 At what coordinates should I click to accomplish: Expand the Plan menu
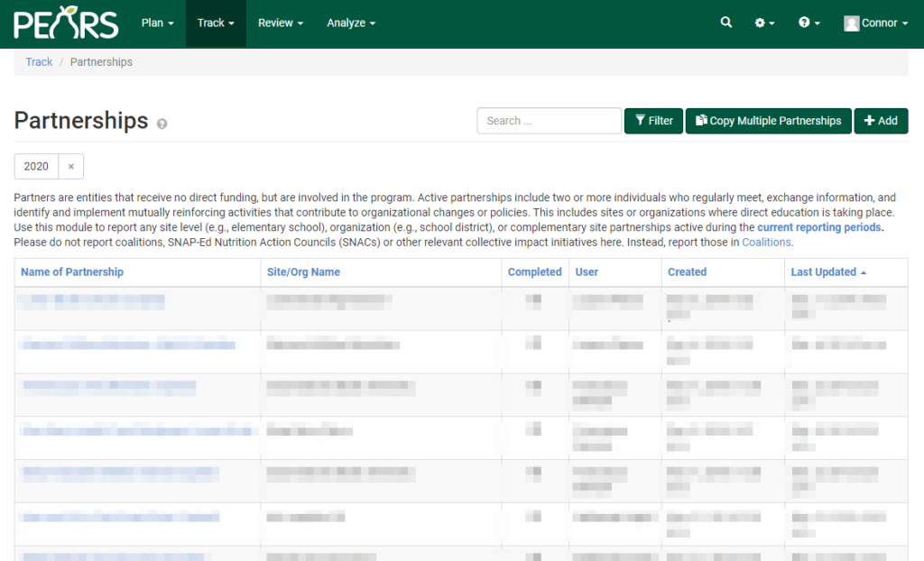(x=158, y=23)
